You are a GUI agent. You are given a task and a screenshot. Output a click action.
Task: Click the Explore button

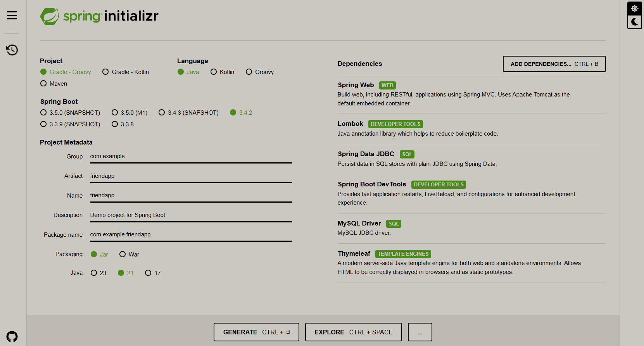click(x=353, y=332)
